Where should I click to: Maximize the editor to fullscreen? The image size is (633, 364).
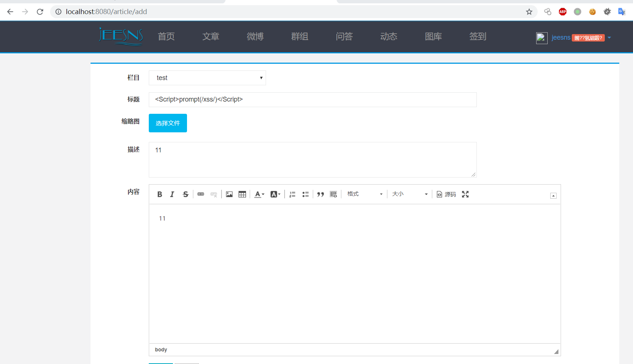465,194
